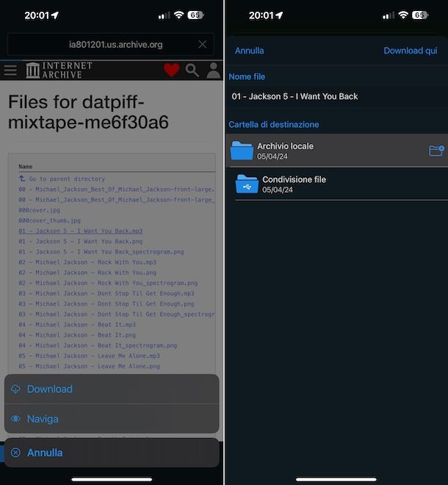
Task: Tap the new folder icon
Action: pos(436,151)
